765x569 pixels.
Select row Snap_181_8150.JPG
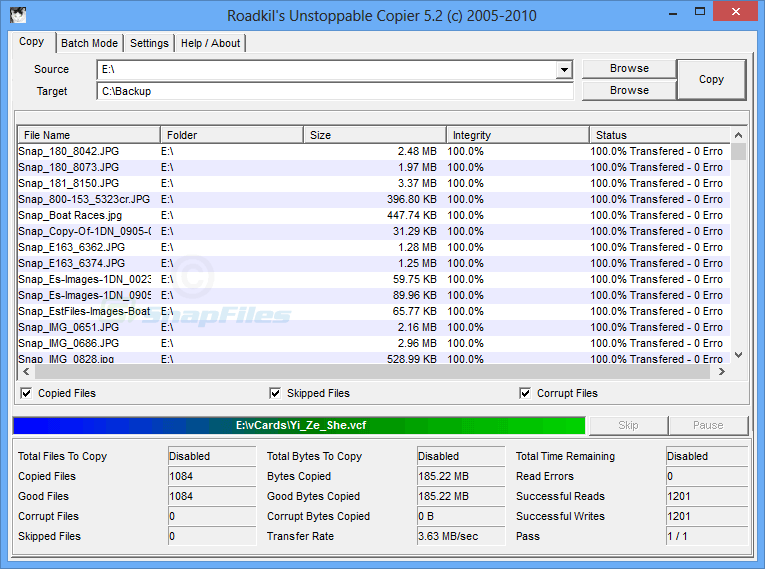pos(374,183)
